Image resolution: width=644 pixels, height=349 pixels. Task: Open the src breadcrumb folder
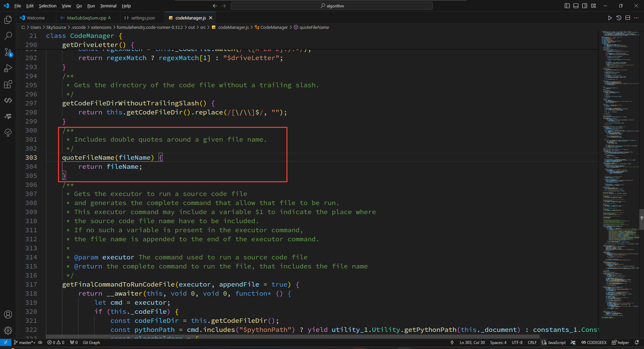click(203, 27)
